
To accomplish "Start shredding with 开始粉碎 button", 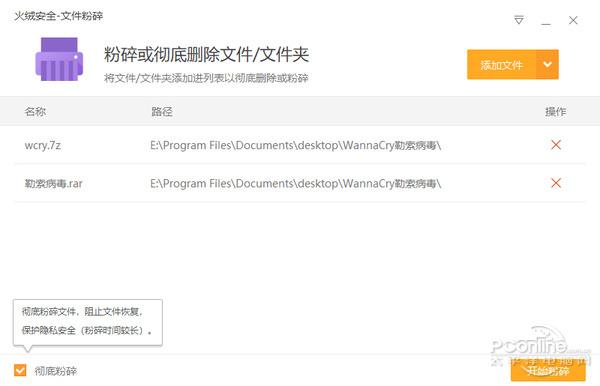I will pyautogui.click(x=548, y=371).
